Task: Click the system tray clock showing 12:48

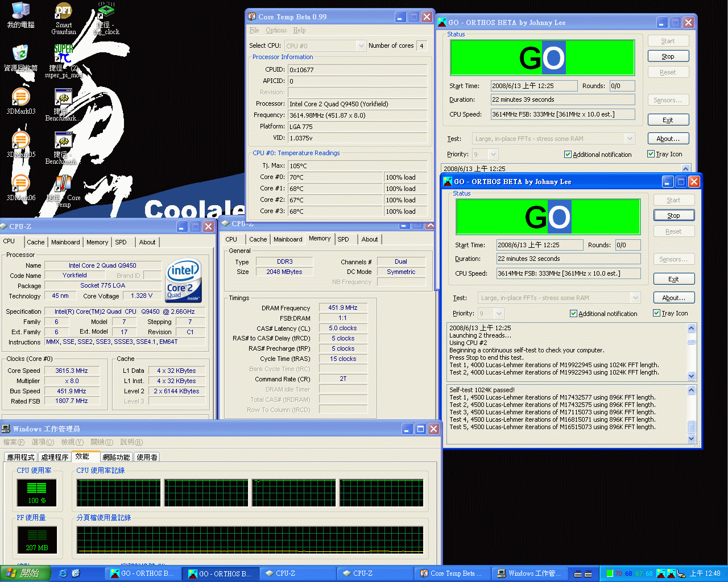Action: click(x=705, y=573)
